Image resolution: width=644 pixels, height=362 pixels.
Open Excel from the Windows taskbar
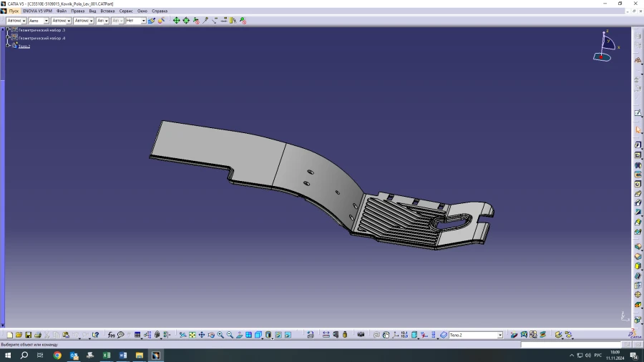(x=107, y=356)
